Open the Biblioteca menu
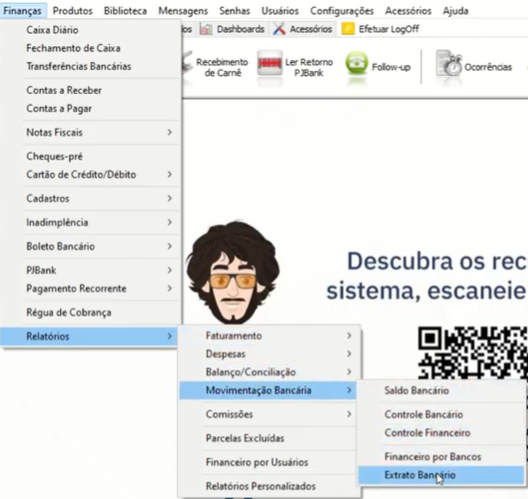528x499 pixels. pyautogui.click(x=125, y=11)
